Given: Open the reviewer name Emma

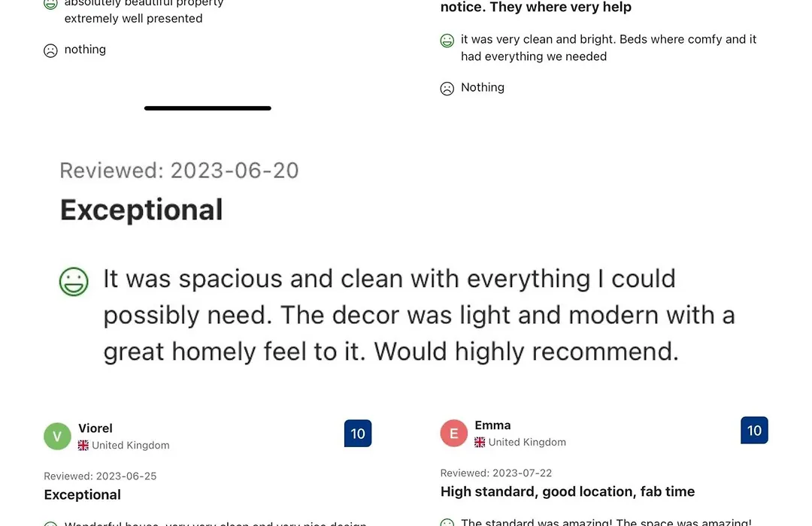Looking at the screenshot, I should 492,425.
